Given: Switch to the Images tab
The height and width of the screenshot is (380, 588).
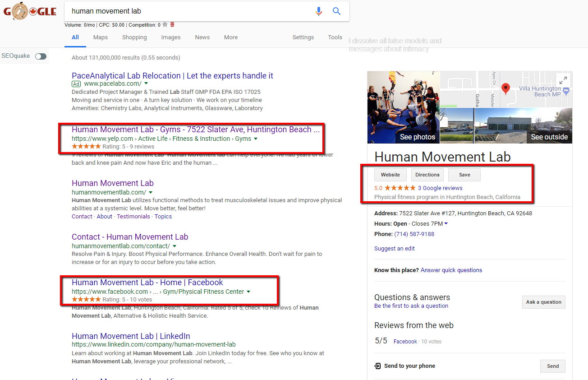Looking at the screenshot, I should 171,37.
